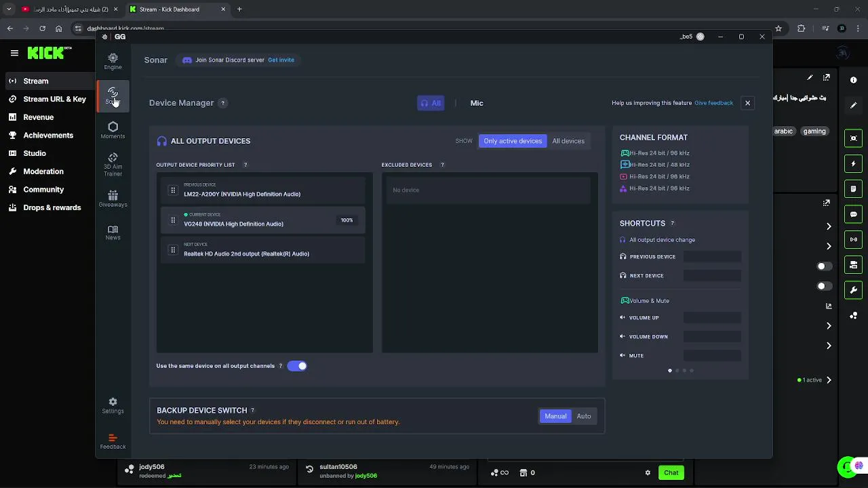
Task: Select All devices filter
Action: (x=568, y=141)
